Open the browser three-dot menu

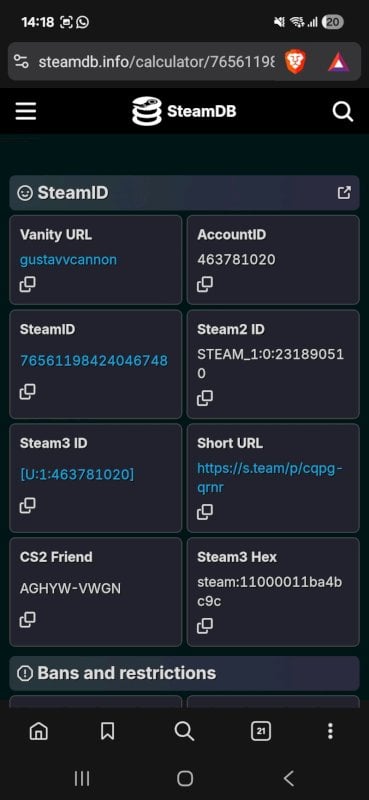[x=330, y=732]
